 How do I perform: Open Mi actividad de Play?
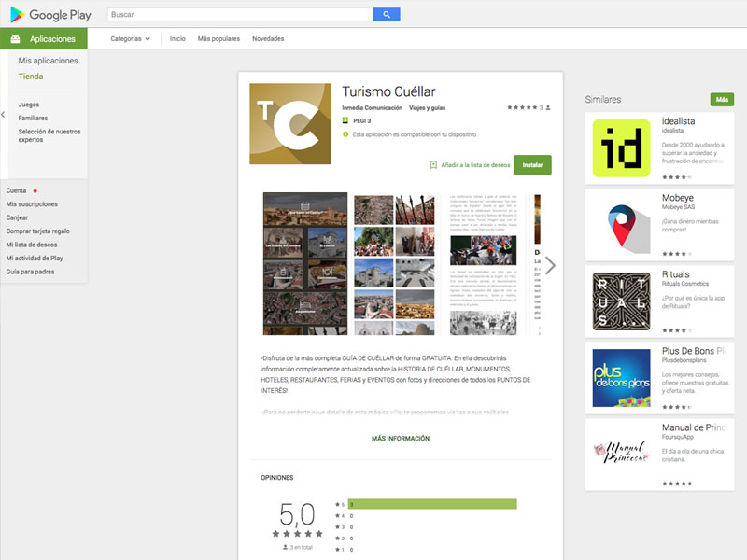coord(35,259)
